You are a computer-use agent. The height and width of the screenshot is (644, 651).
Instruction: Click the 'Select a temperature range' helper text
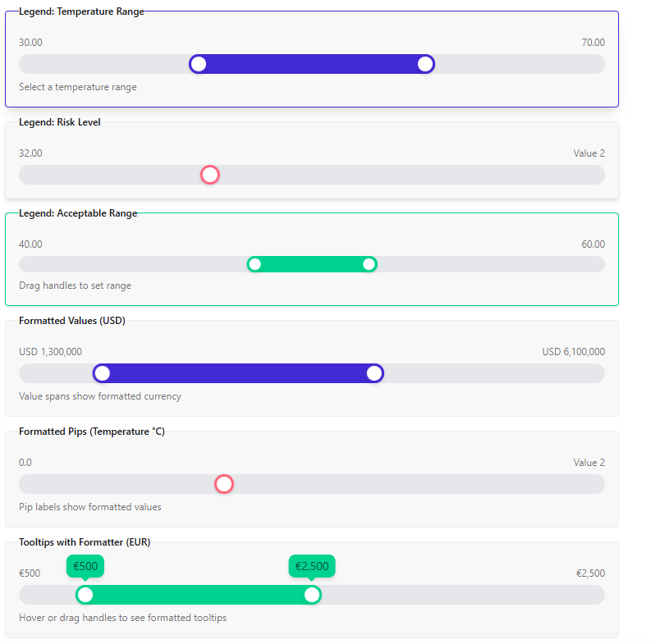tap(78, 87)
